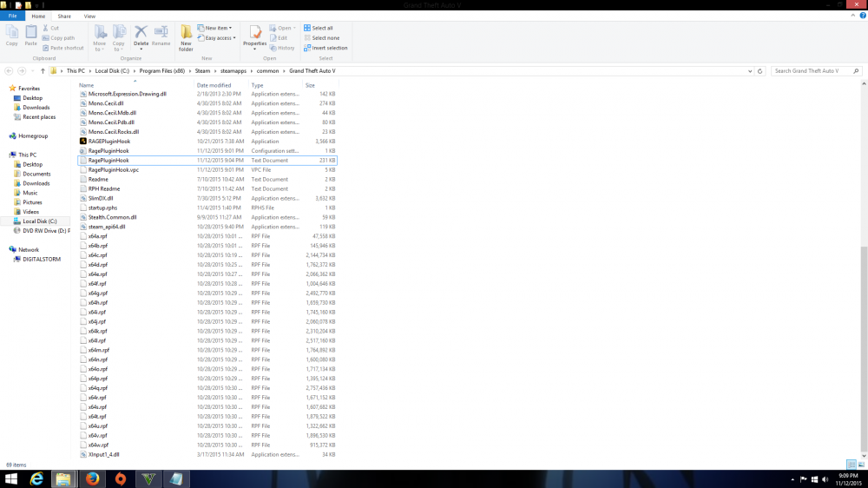868x488 pixels.
Task: Open Firefox from the taskbar
Action: (93, 478)
